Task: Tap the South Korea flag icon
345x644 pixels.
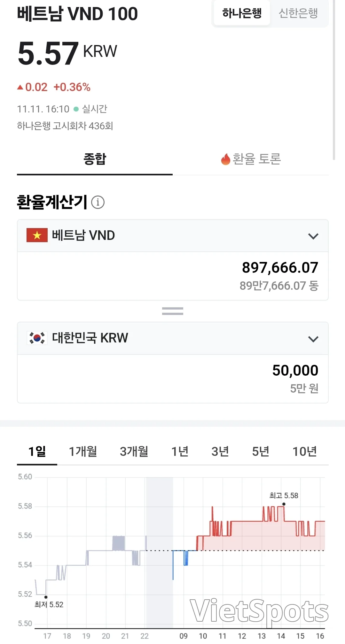Action: pos(37,338)
